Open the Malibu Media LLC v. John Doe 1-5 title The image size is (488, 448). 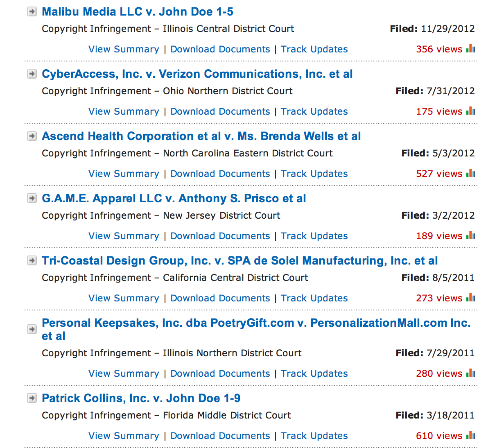pyautogui.click(x=138, y=12)
